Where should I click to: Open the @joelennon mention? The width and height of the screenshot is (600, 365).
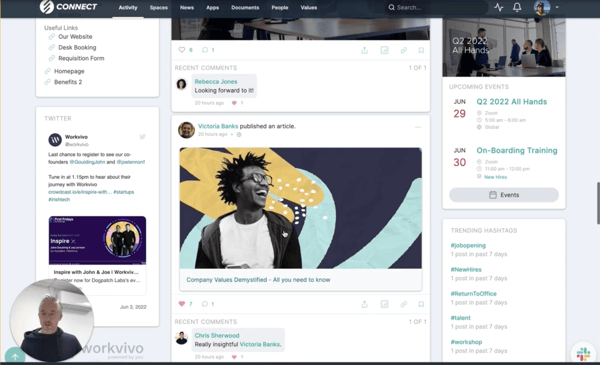130,162
